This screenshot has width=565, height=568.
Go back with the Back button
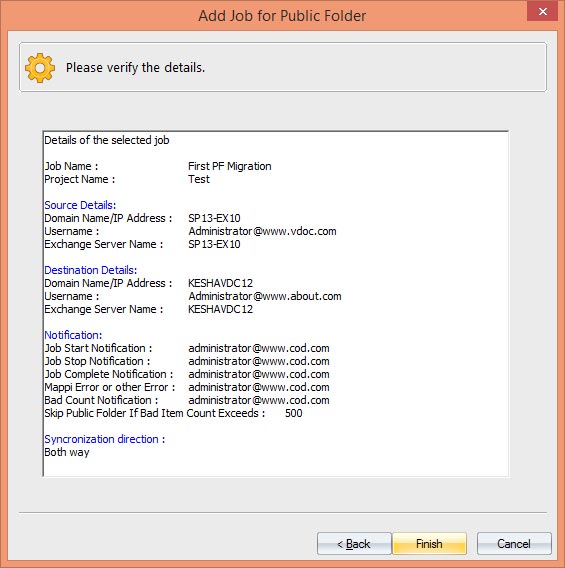click(x=354, y=543)
